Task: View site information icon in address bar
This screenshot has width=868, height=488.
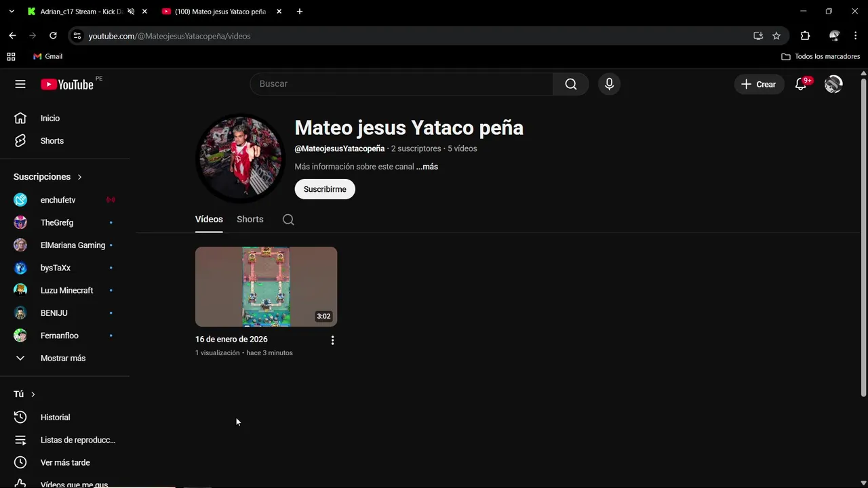Action: point(77,36)
